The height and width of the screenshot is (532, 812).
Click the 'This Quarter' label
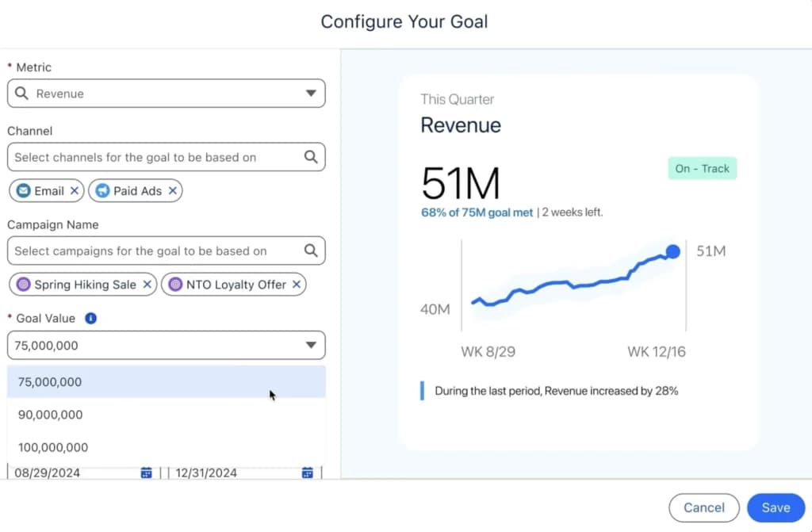(x=458, y=99)
